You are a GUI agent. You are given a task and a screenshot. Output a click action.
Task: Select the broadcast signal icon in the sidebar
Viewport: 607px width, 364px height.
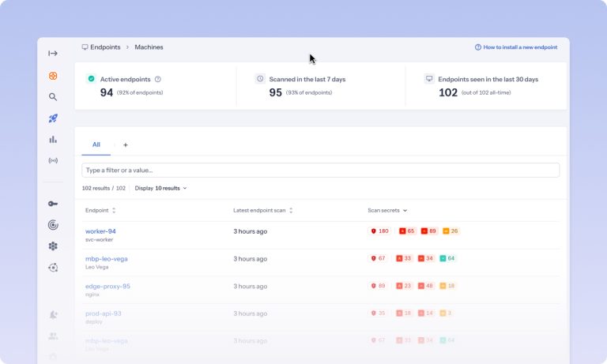(53, 160)
